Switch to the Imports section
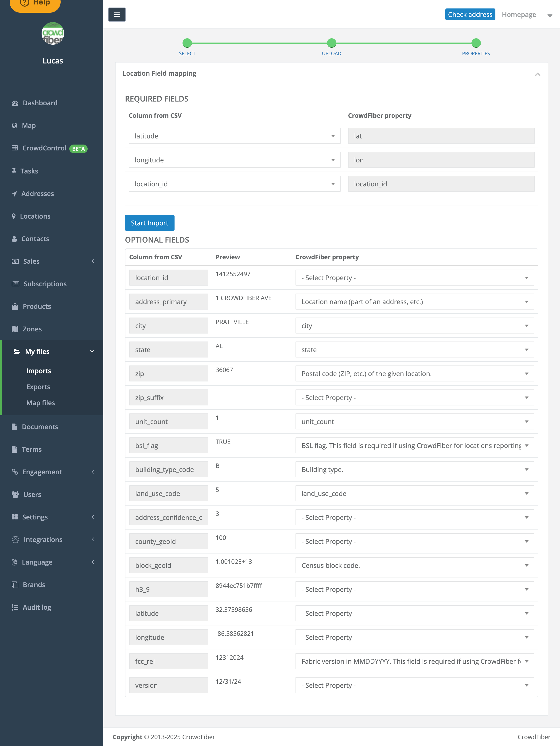Image resolution: width=560 pixels, height=746 pixels. click(x=39, y=371)
